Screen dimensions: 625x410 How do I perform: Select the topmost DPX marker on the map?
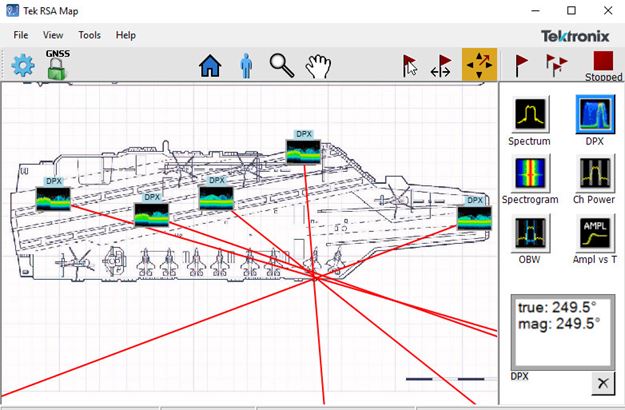[303, 151]
